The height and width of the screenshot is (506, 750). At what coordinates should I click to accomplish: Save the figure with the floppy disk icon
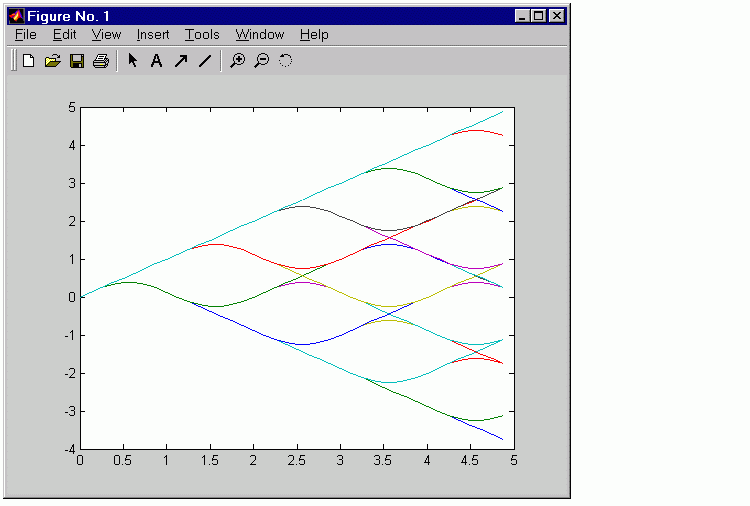point(77,61)
